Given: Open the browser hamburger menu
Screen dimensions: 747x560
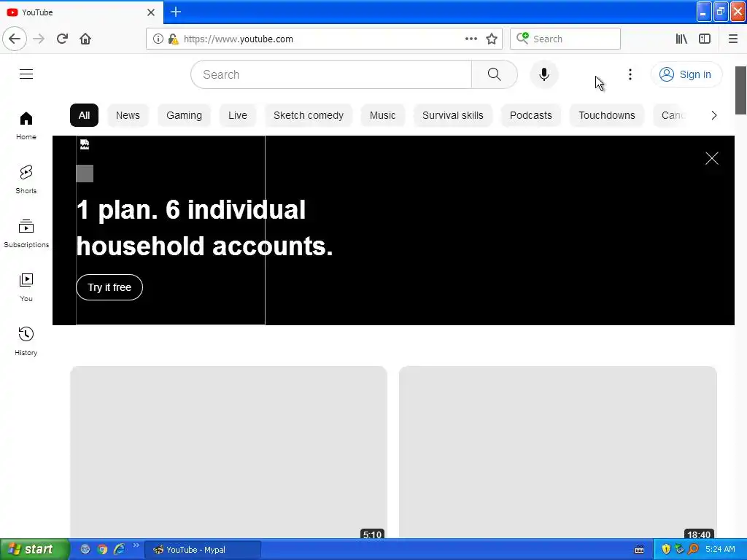Looking at the screenshot, I should coord(732,39).
